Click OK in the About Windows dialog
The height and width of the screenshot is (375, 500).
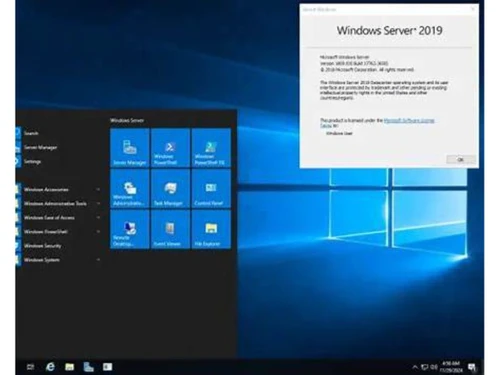(x=461, y=160)
